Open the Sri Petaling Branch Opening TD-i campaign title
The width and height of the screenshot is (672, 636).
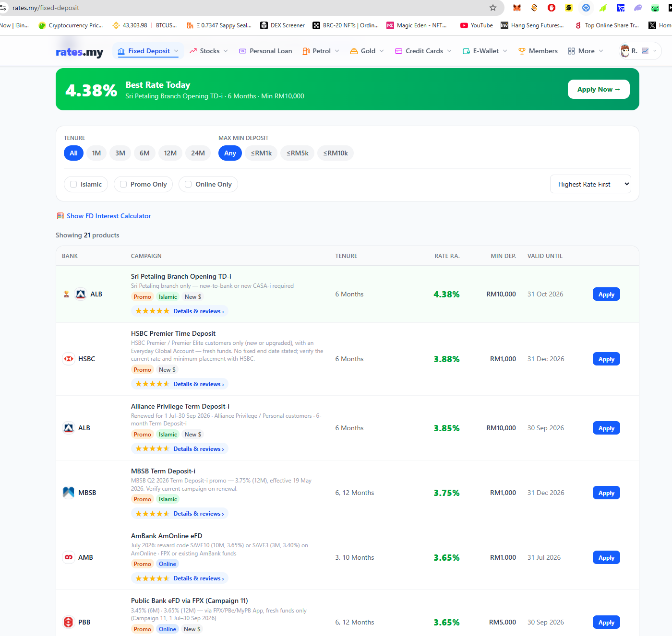point(181,276)
